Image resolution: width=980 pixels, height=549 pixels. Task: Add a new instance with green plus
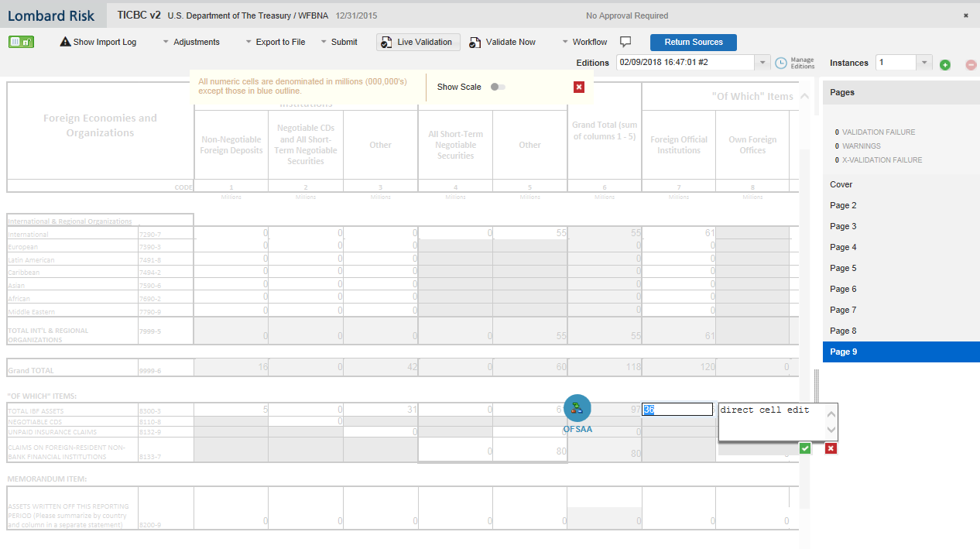coord(945,64)
